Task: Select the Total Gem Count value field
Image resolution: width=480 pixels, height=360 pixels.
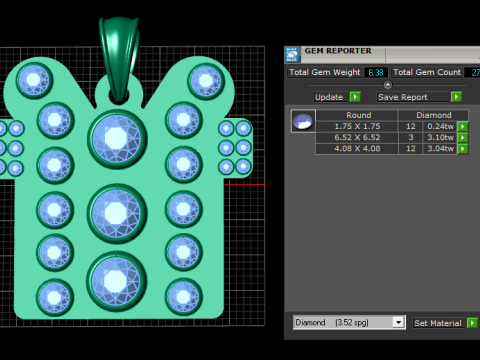Action: pyautogui.click(x=472, y=72)
